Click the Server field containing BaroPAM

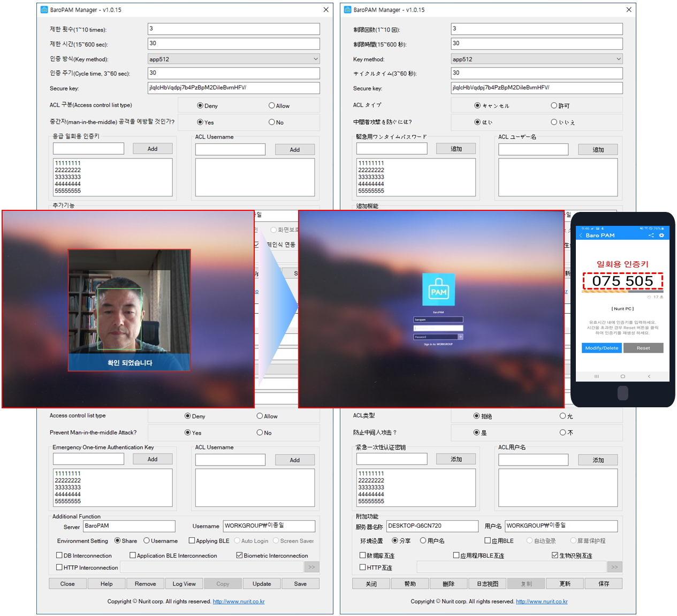tap(129, 526)
